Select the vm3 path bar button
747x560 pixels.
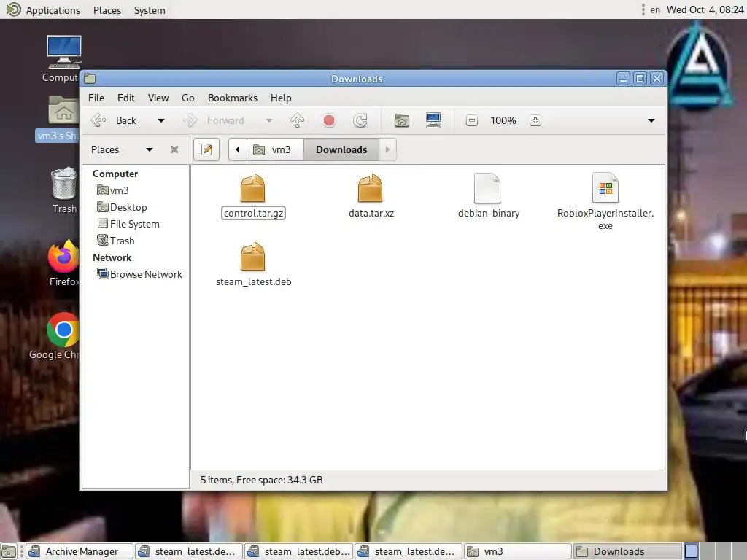coord(275,149)
